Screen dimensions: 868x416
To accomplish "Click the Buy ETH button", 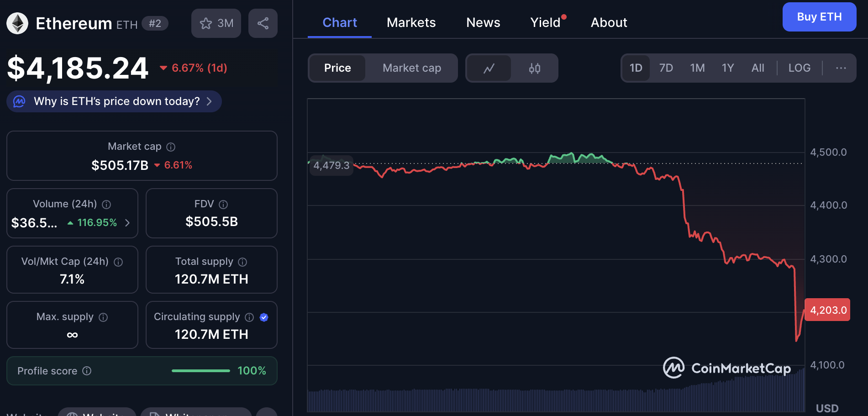I will (819, 17).
